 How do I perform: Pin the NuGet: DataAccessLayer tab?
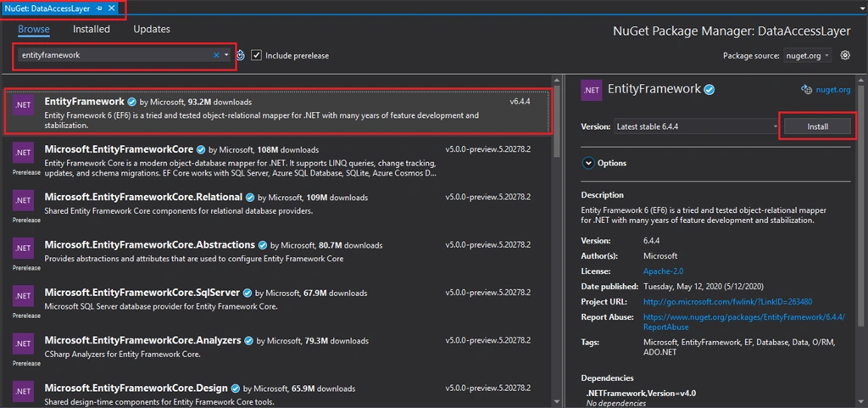pos(99,8)
